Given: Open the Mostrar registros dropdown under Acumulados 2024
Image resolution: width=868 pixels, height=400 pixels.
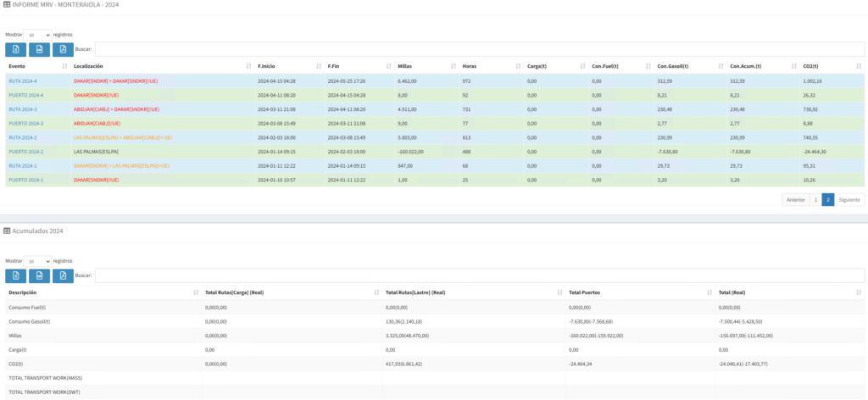Looking at the screenshot, I should [x=37, y=261].
